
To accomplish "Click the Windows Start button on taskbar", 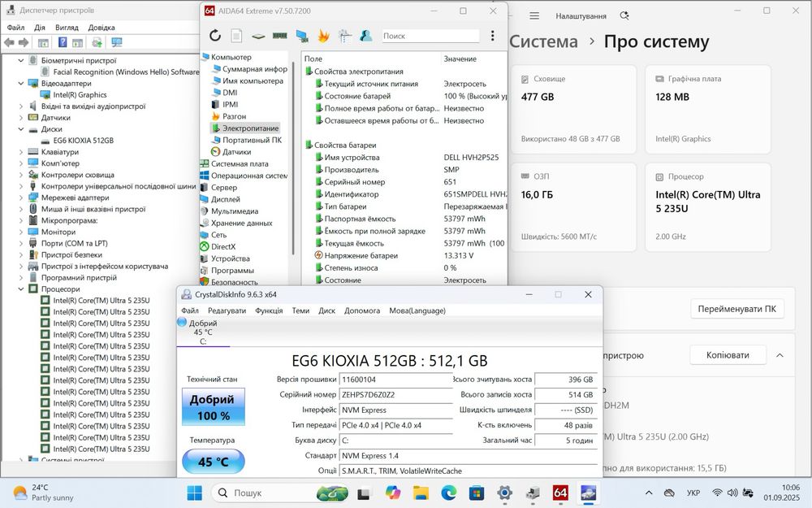I will click(x=195, y=493).
